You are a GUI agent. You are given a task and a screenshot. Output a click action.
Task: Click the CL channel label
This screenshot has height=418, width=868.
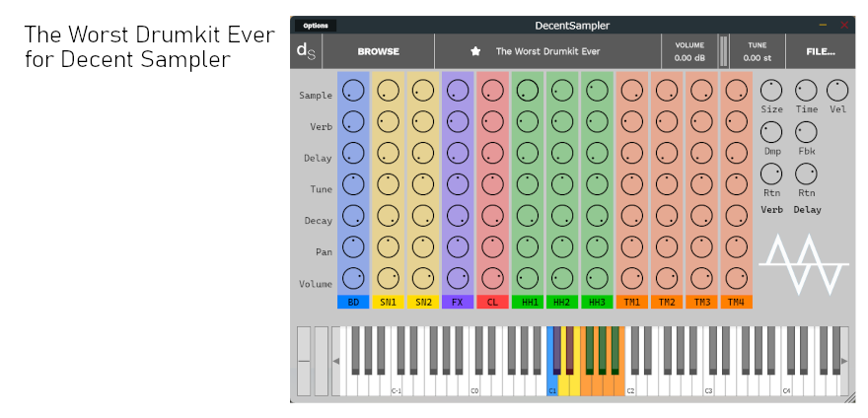[492, 303]
